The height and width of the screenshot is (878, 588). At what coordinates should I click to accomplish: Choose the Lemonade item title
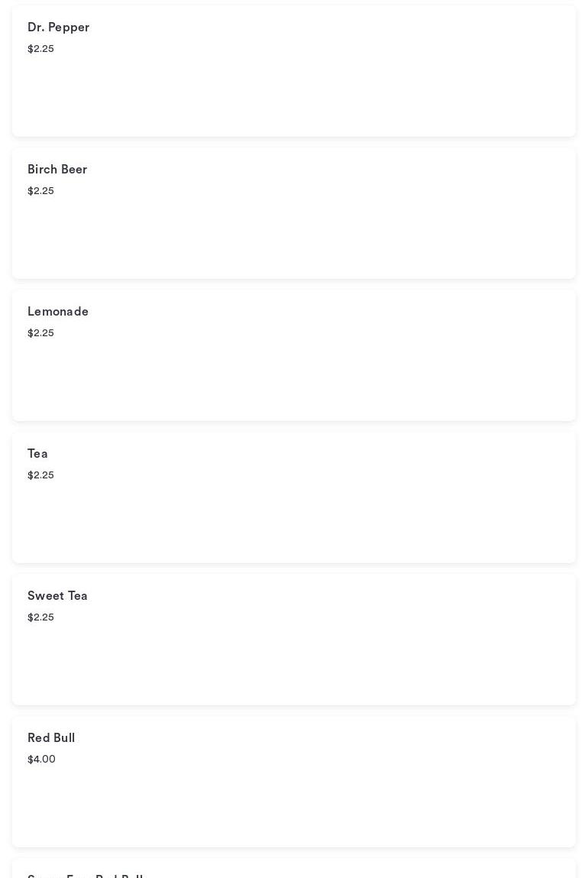tap(58, 312)
